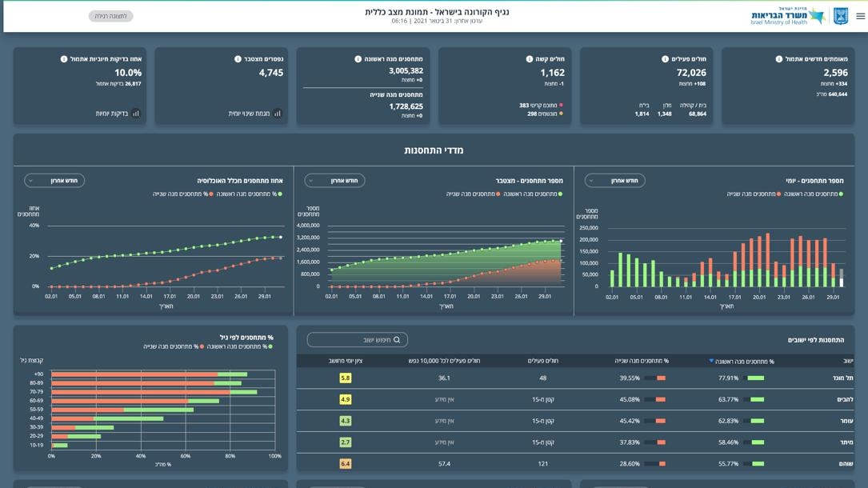Click info icon on נפטרים מצטבר card

pyautogui.click(x=238, y=59)
